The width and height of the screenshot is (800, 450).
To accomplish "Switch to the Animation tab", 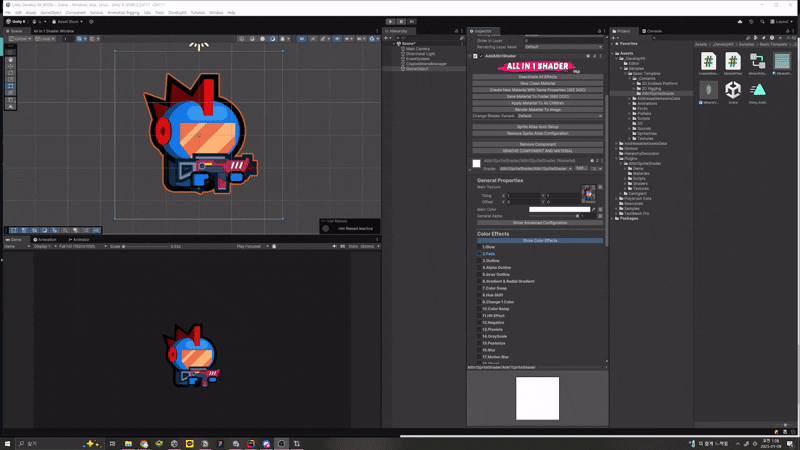I will (x=45, y=240).
